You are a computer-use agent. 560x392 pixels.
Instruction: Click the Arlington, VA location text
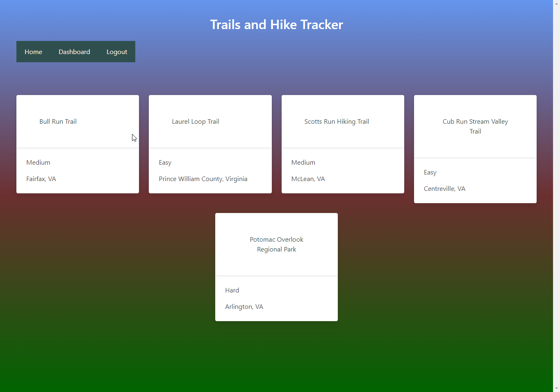pos(244,307)
